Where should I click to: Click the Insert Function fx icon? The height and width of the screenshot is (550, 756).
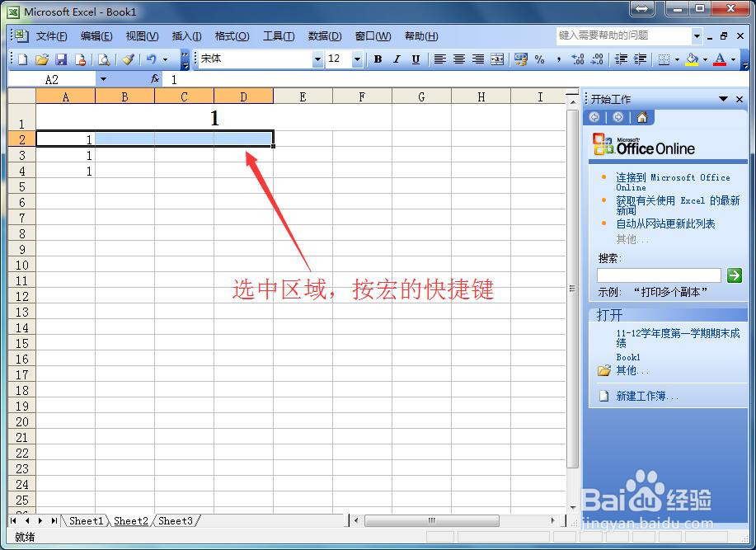[x=155, y=78]
